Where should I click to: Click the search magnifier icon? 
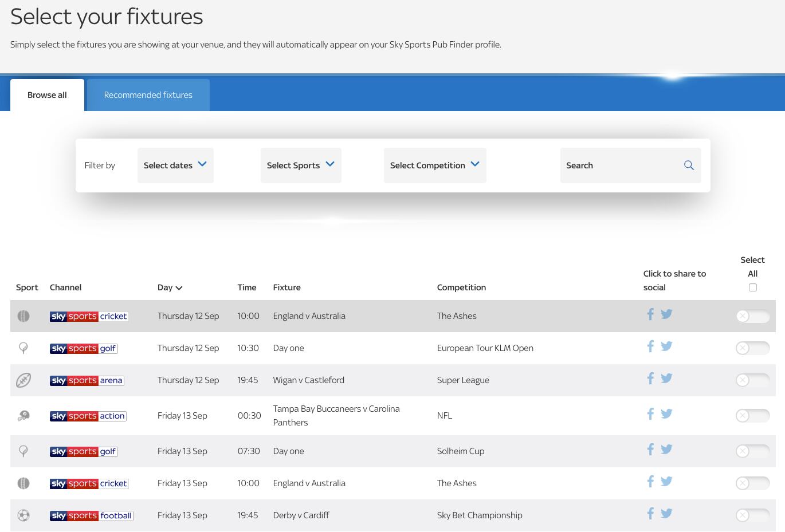689,165
